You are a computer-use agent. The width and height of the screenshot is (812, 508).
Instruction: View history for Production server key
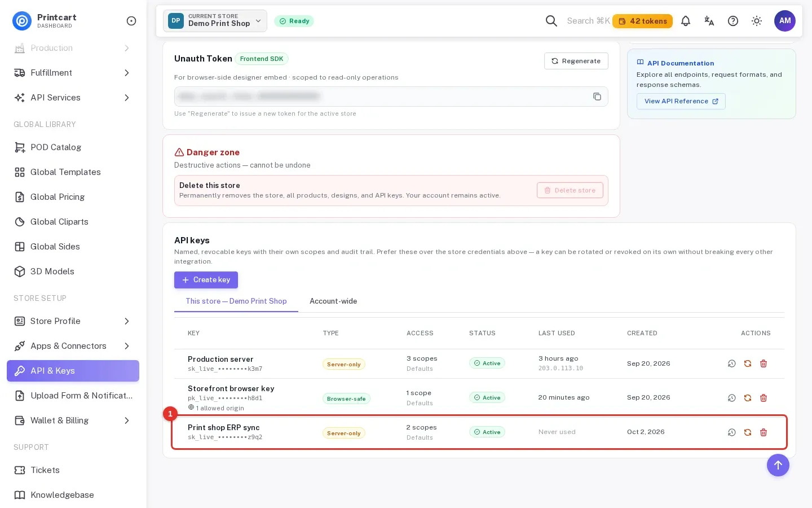coord(732,364)
